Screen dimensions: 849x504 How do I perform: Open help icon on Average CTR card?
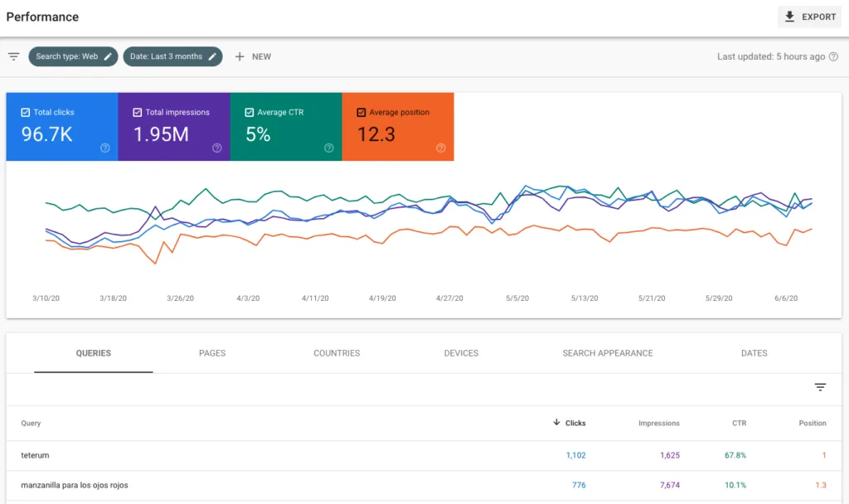point(328,148)
